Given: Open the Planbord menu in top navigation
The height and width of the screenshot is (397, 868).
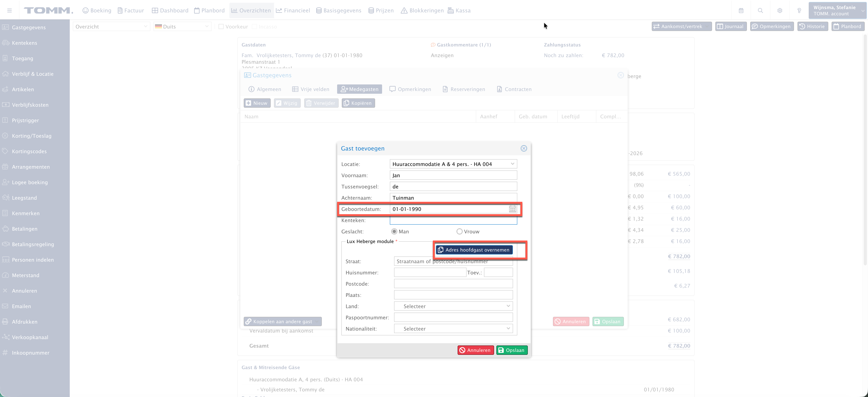Looking at the screenshot, I should tap(209, 10).
